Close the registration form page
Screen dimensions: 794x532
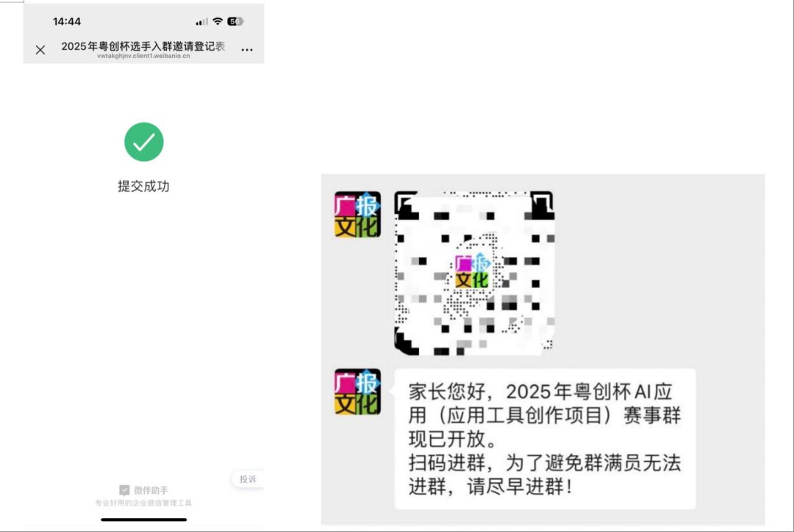pyautogui.click(x=40, y=50)
